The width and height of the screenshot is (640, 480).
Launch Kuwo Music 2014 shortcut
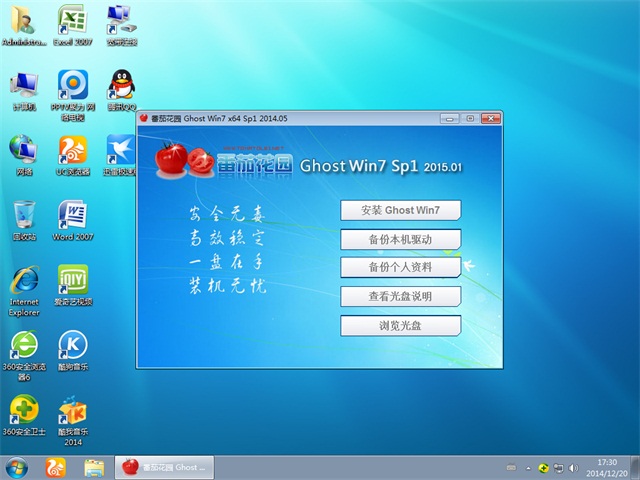click(73, 410)
